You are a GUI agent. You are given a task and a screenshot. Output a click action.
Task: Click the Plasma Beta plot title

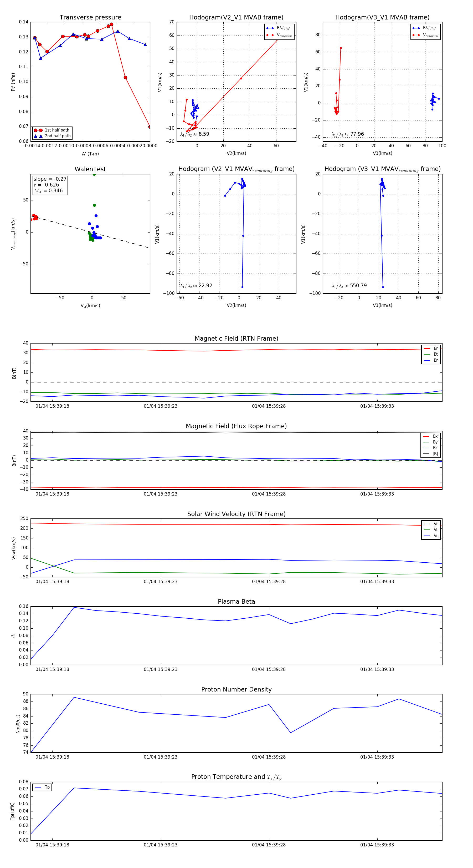click(236, 602)
